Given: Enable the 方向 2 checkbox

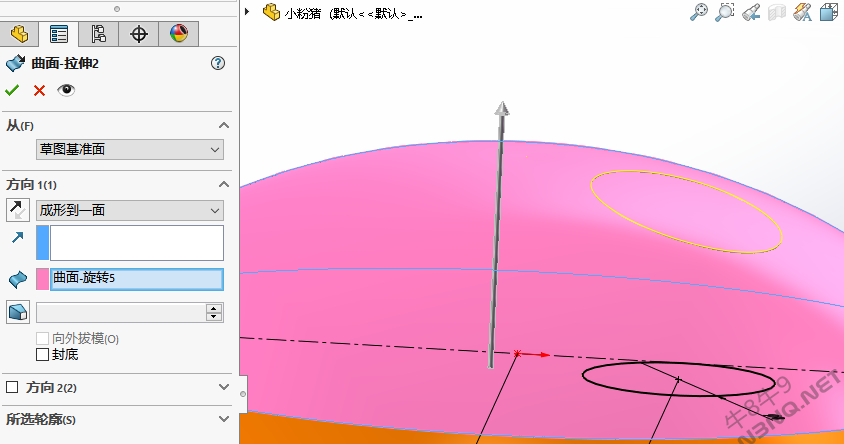Looking at the screenshot, I should 13,387.
